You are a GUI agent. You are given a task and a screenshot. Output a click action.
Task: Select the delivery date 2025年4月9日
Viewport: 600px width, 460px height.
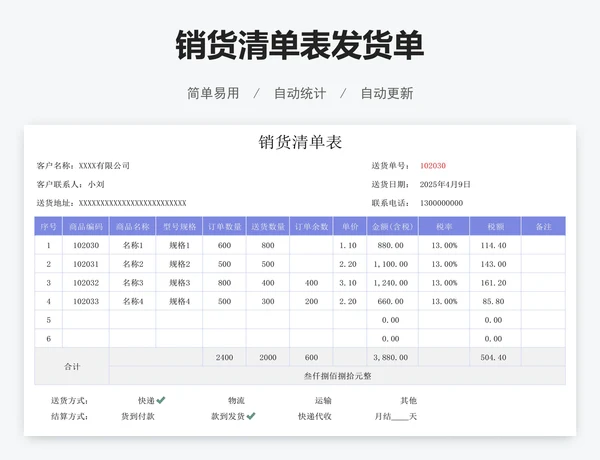[x=445, y=184]
